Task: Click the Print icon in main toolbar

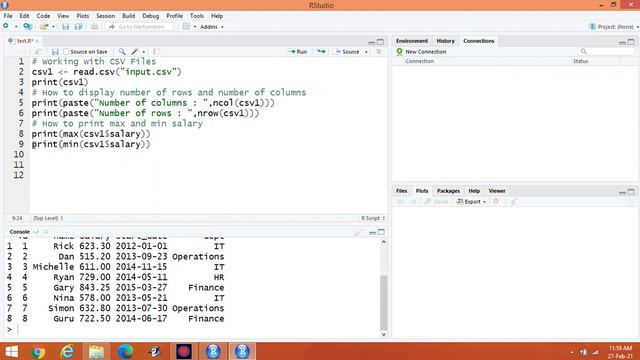Action: (x=94, y=27)
